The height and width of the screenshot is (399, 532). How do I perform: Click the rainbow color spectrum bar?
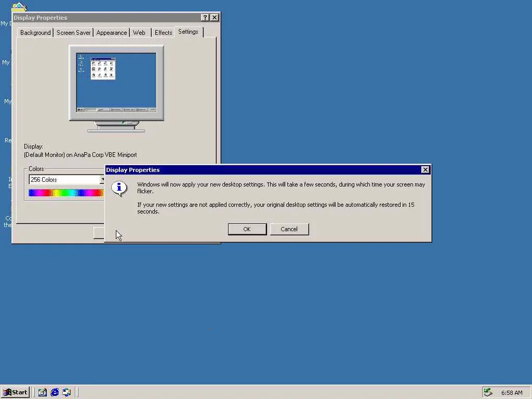[66, 193]
